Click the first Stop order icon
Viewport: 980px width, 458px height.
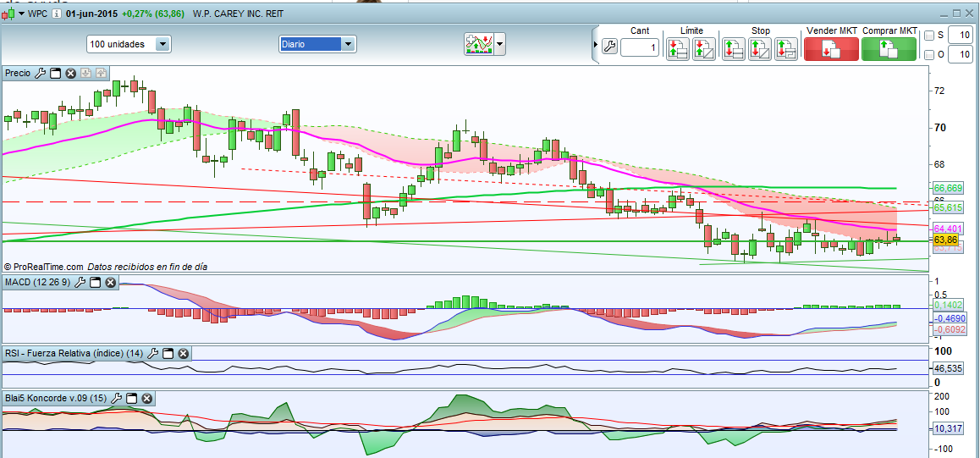tap(734, 49)
